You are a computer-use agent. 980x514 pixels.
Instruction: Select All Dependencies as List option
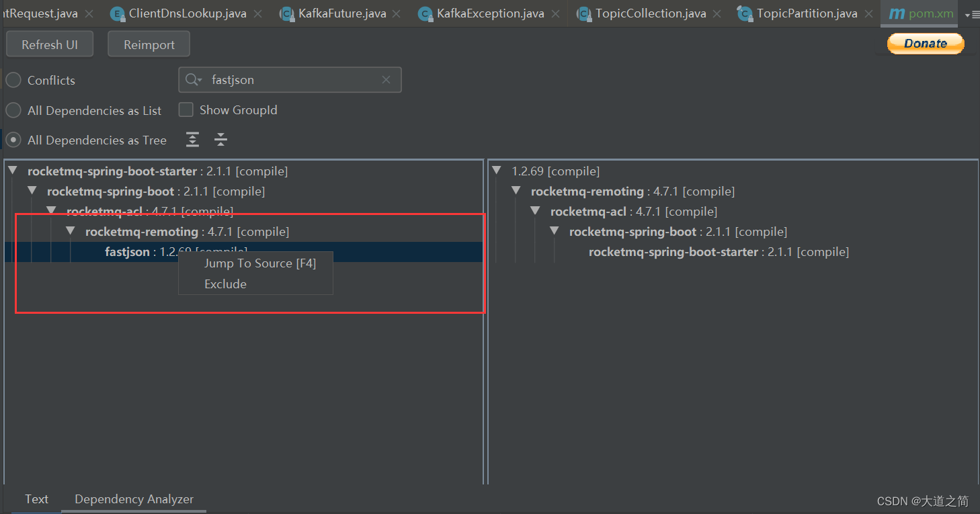pos(13,110)
